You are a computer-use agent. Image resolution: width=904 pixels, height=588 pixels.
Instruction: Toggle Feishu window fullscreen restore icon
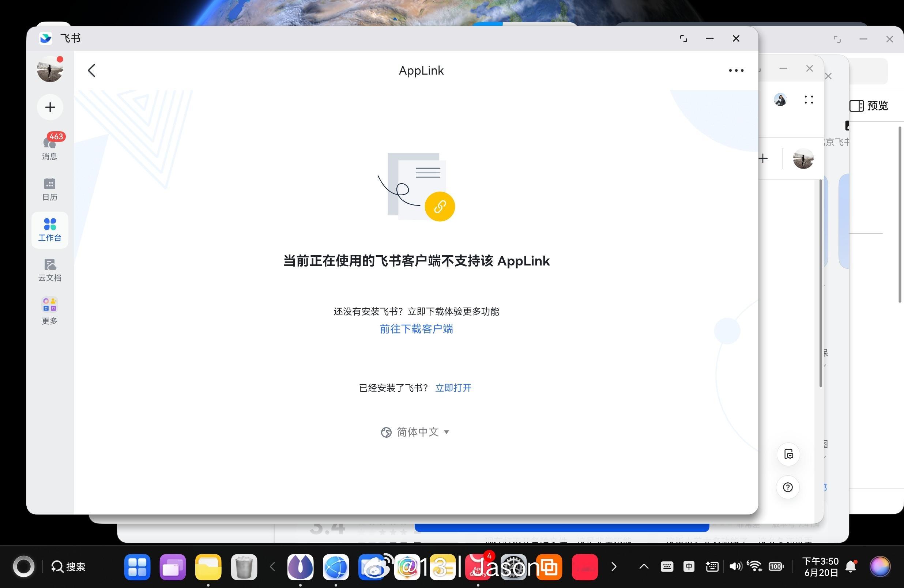point(683,38)
